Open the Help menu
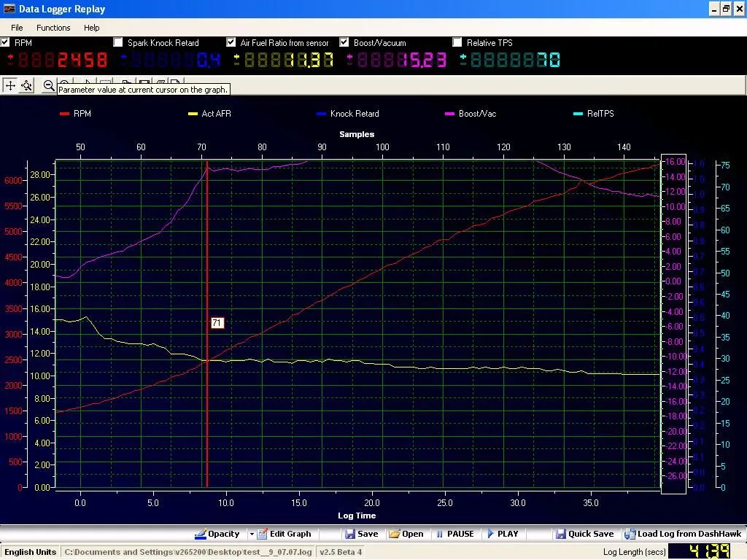 92,28
